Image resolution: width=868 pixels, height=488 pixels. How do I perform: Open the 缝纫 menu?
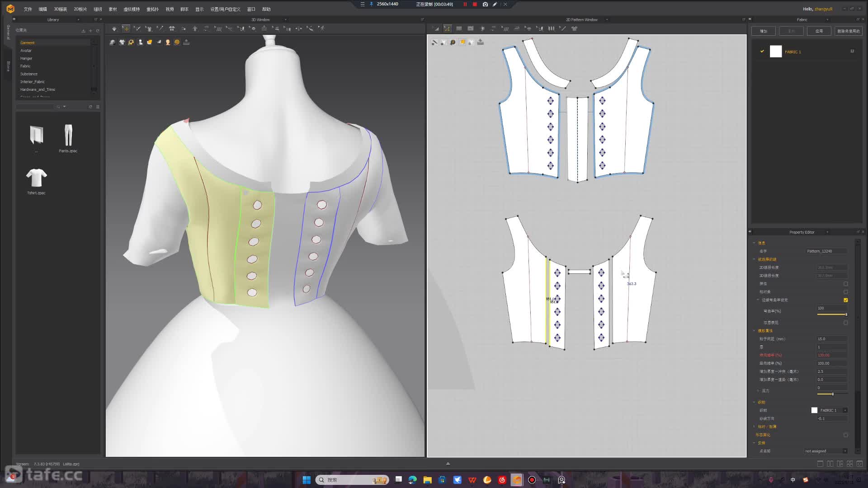point(98,9)
